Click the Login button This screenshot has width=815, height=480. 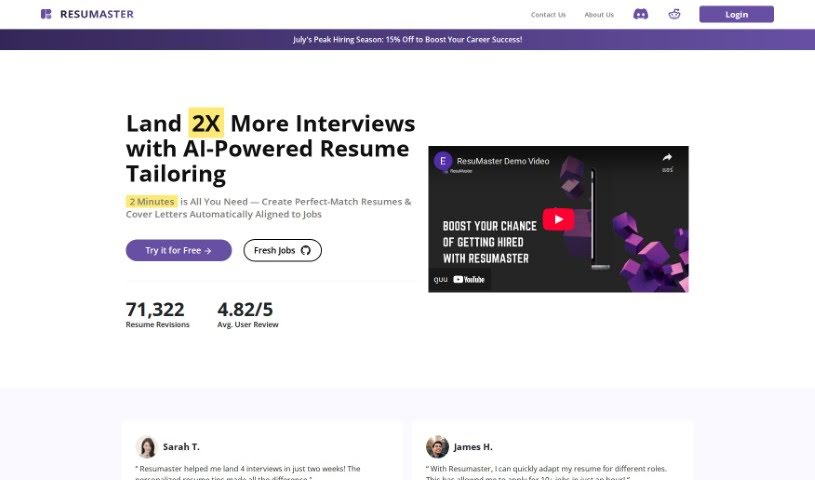736,14
